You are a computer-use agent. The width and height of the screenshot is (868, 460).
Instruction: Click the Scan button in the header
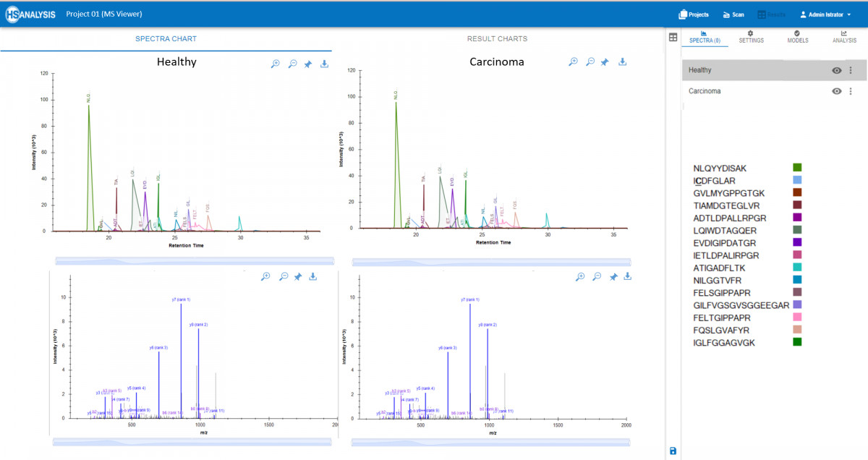point(733,14)
